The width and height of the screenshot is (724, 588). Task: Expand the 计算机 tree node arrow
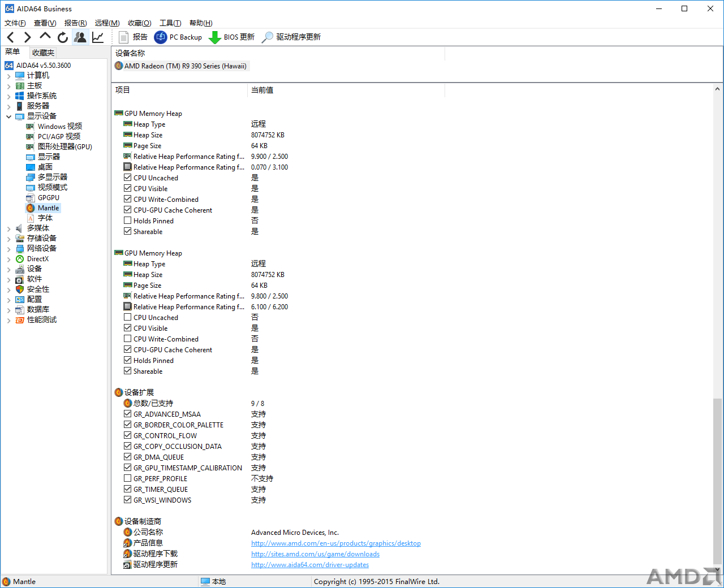(x=8, y=76)
